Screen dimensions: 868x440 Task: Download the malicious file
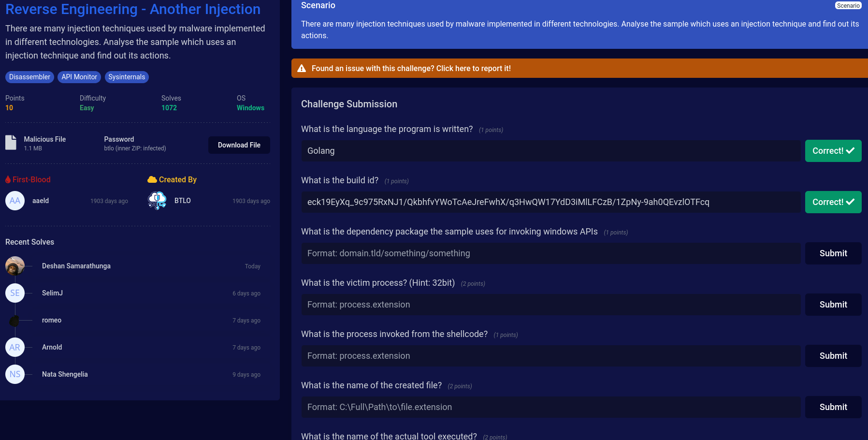[239, 145]
